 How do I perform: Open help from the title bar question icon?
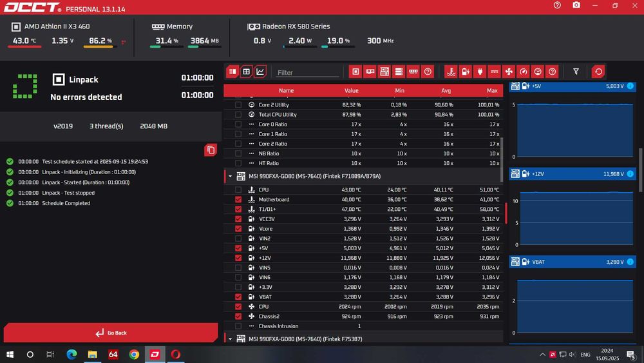(557, 5)
